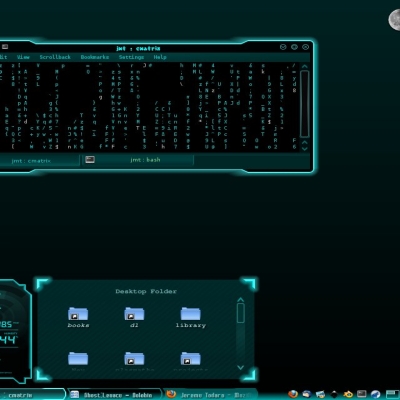This screenshot has height=400, width=400.
Task: Open the bottom-left folder in Desktop Folder
Action: pyautogui.click(x=78, y=362)
